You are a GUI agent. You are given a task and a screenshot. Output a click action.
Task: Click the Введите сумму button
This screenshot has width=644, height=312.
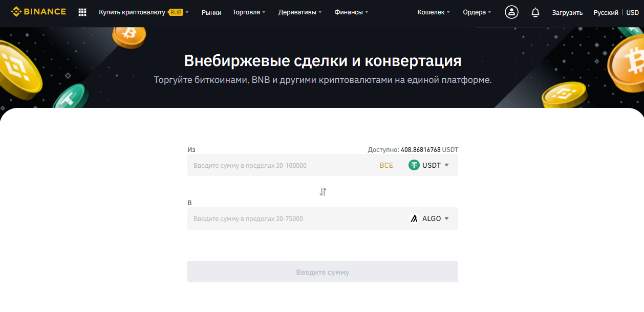[x=323, y=272]
